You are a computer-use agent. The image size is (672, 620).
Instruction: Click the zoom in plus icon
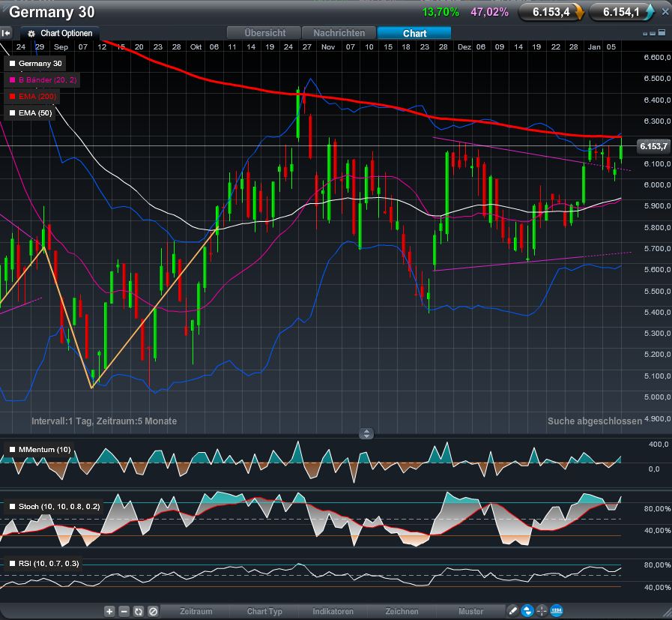click(109, 612)
